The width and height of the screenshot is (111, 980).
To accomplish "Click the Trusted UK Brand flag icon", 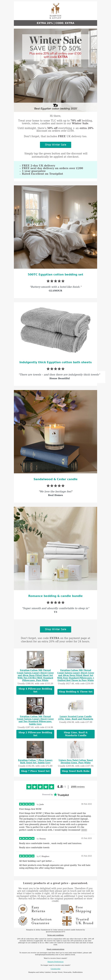I will click(x=67, y=921).
